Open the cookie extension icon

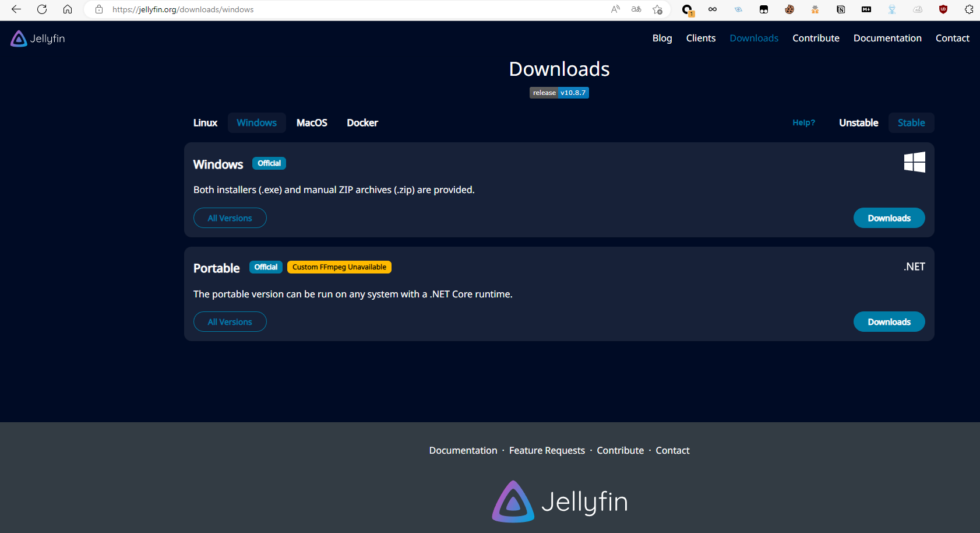789,9
